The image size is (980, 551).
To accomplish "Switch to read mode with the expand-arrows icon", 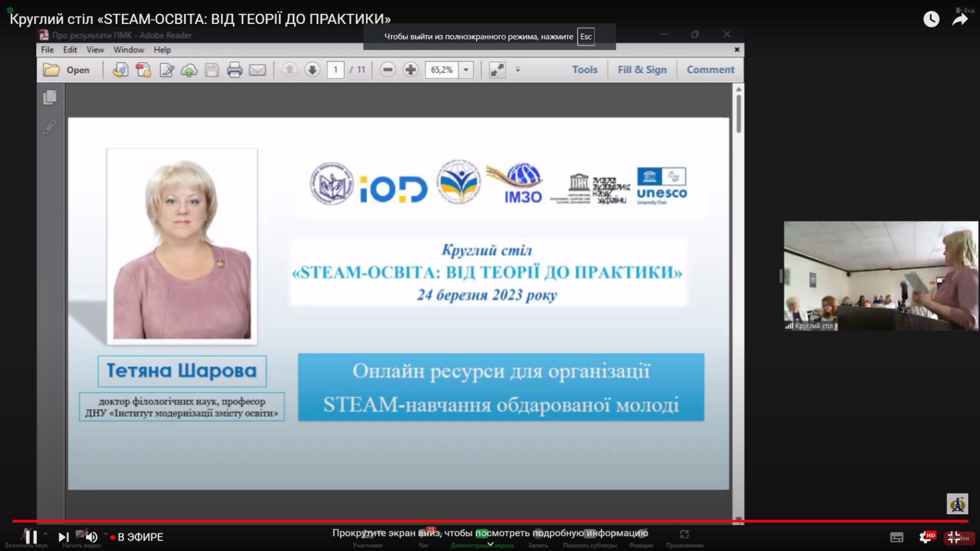I will [497, 70].
